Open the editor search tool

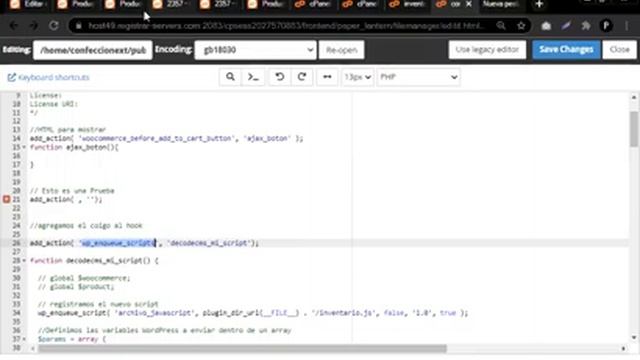(x=230, y=77)
